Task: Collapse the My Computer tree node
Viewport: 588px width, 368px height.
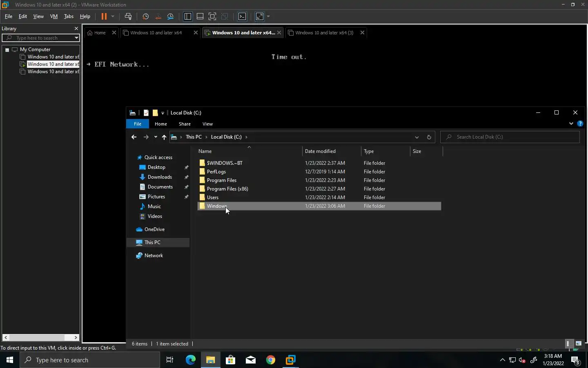Action: [7, 49]
